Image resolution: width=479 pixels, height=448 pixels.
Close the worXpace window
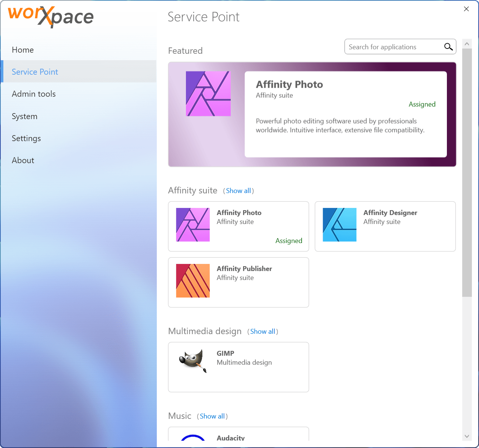466,9
